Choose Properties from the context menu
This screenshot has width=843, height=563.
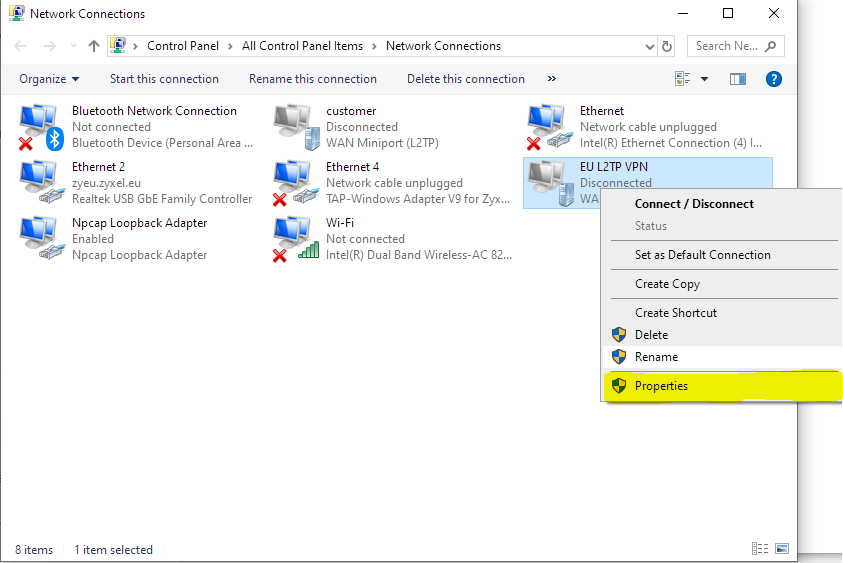661,386
